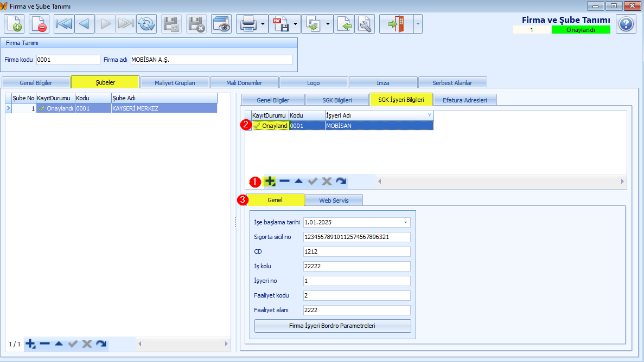Click the İşyeri Adı column filter icon
Screen dimensions: 644x362
[x=430, y=115]
